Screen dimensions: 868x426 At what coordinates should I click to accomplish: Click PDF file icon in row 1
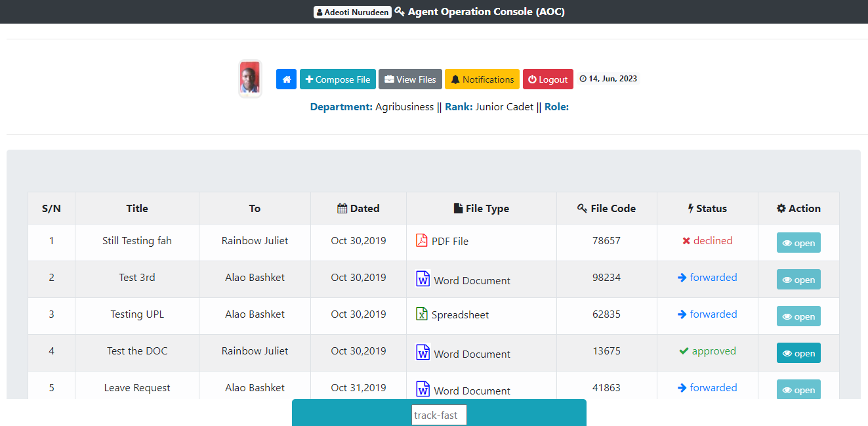tap(422, 240)
